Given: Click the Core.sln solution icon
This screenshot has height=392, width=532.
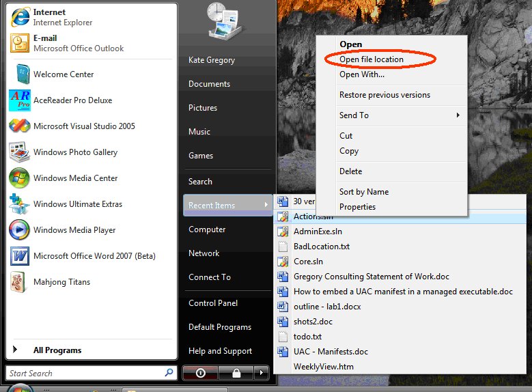Looking at the screenshot, I should [283, 262].
